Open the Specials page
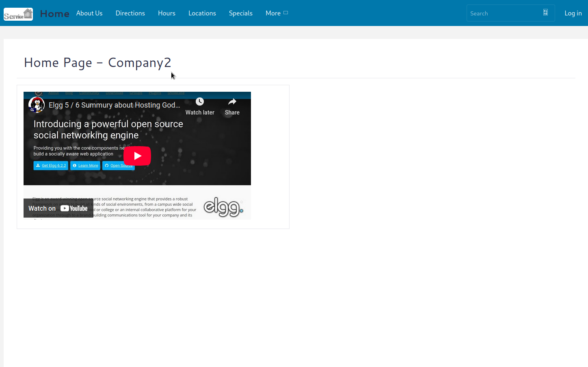The image size is (588, 367). 240,13
